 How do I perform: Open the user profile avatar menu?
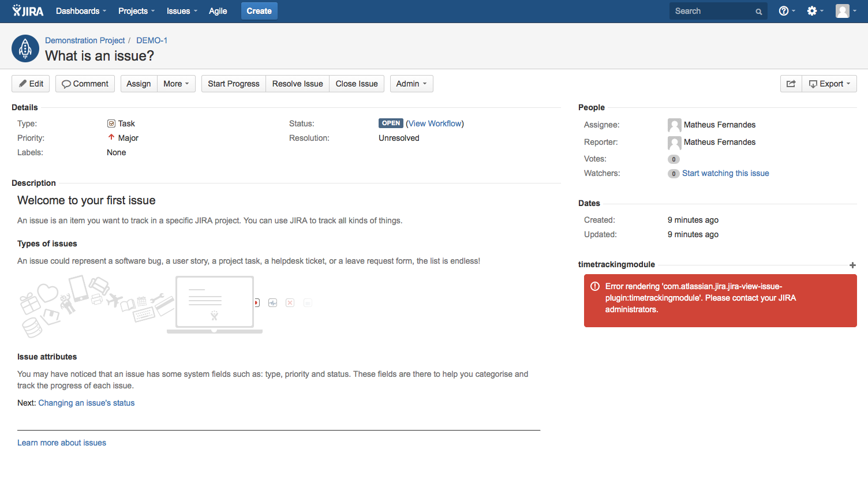point(845,11)
